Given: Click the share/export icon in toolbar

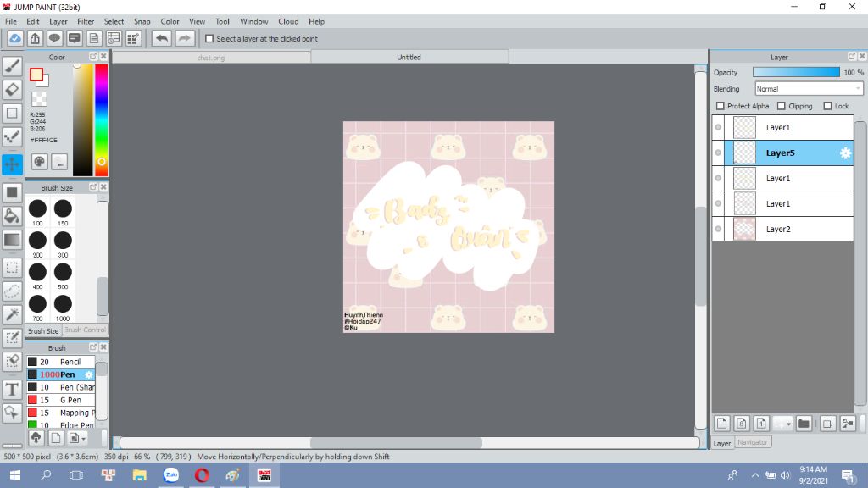Looking at the screenshot, I should point(35,39).
